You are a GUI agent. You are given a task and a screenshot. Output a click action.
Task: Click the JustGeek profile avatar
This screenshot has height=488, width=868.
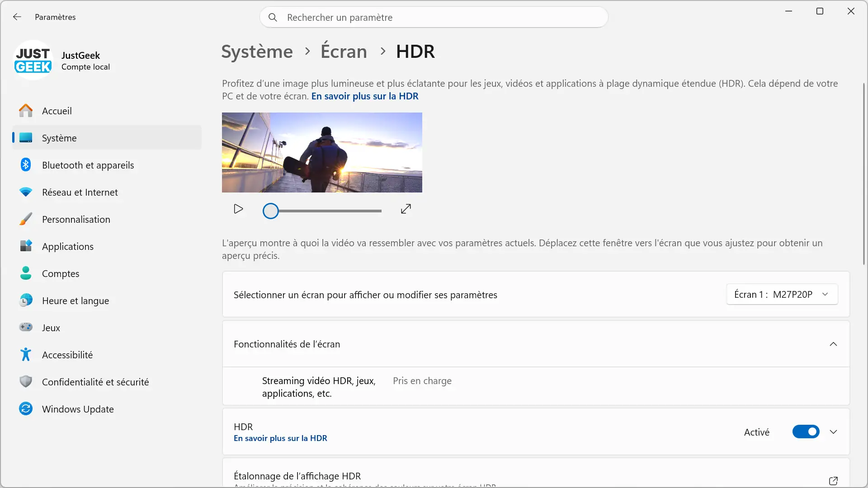coord(33,61)
